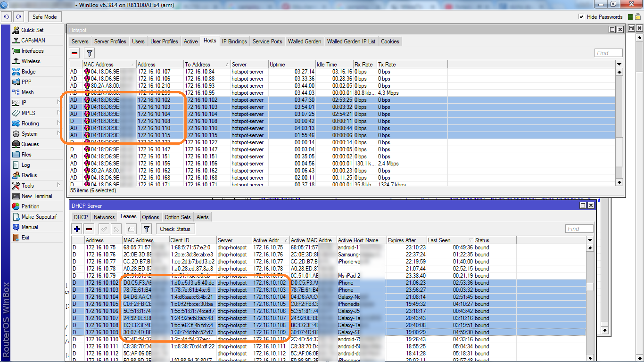Open Wireless in the sidebar
Viewport: 644px width, 362px height.
coord(31,61)
